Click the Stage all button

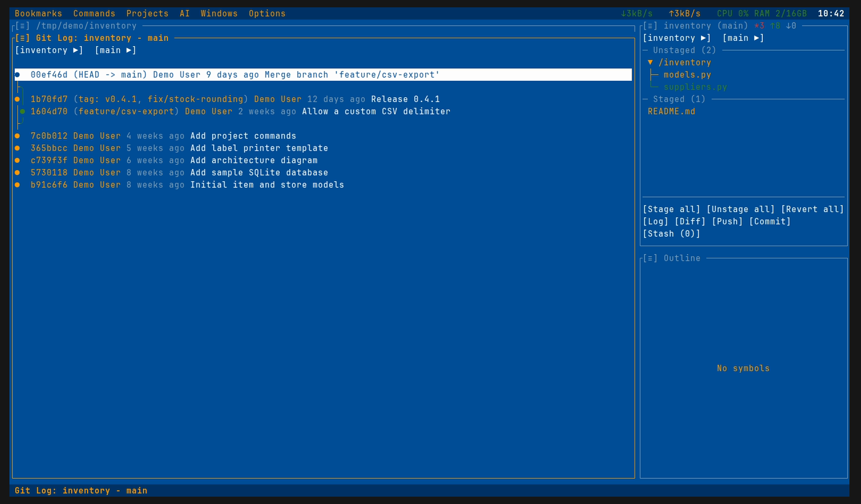(672, 209)
